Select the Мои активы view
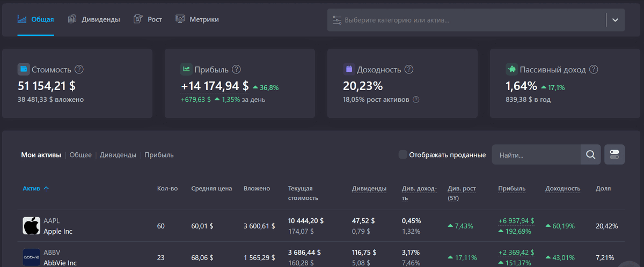 (41, 155)
